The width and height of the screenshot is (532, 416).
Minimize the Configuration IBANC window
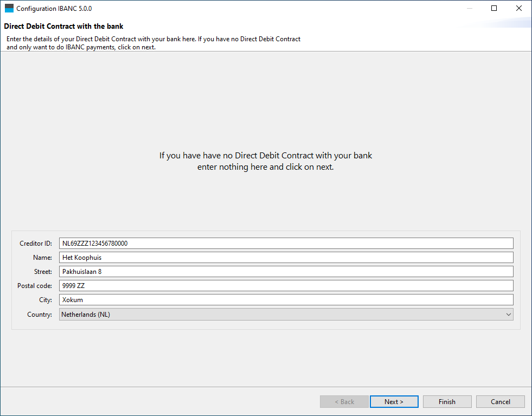(469, 8)
